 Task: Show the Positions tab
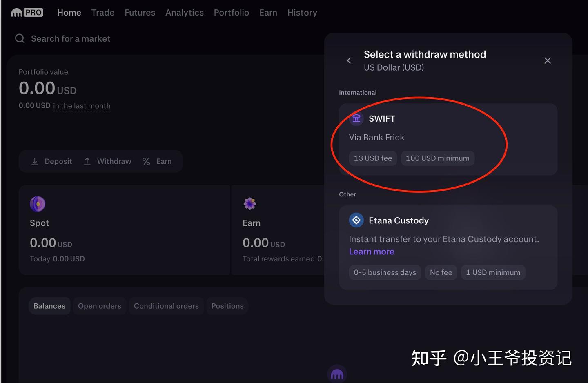(227, 306)
